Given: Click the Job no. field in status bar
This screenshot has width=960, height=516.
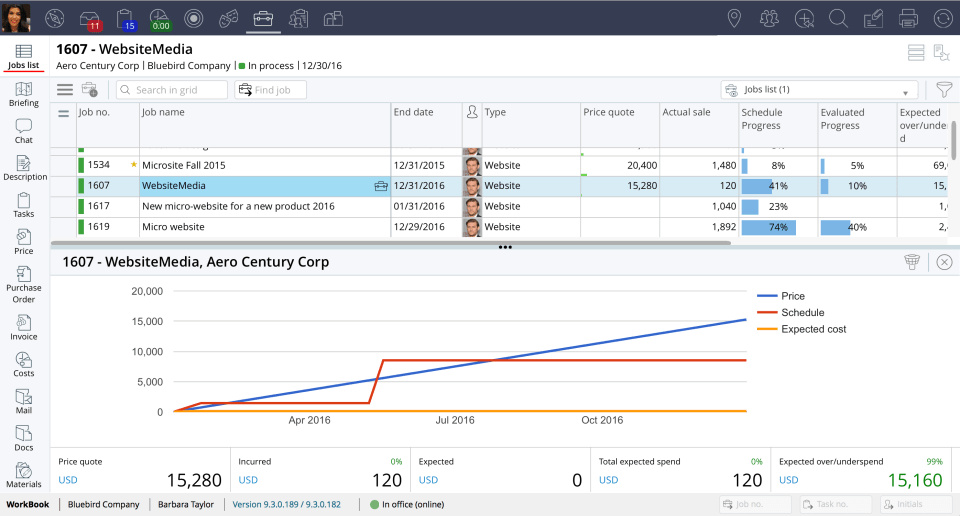Looking at the screenshot, I should (x=756, y=504).
